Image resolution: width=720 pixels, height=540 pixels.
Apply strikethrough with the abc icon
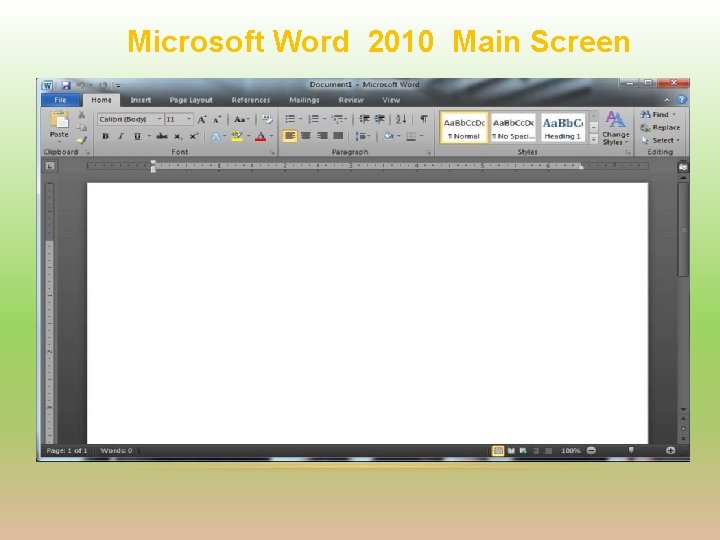(x=162, y=136)
